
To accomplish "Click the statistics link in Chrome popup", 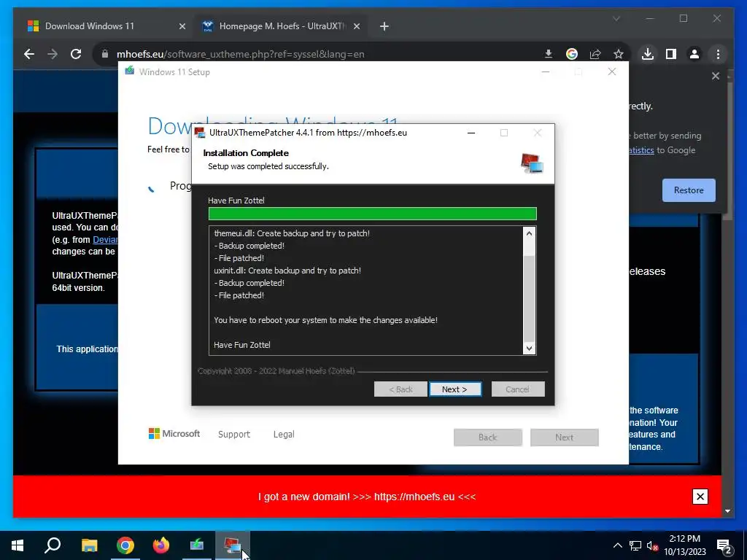I will click(x=641, y=150).
